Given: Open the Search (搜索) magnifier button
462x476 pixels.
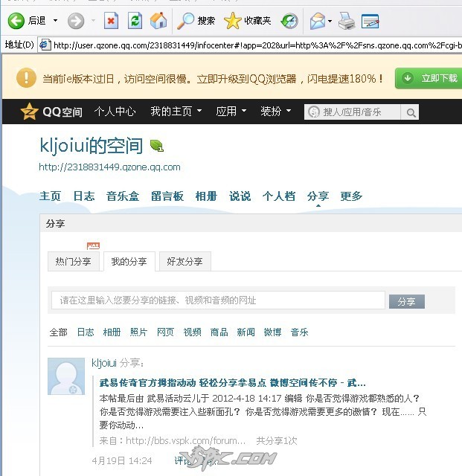Looking at the screenshot, I should [196, 21].
